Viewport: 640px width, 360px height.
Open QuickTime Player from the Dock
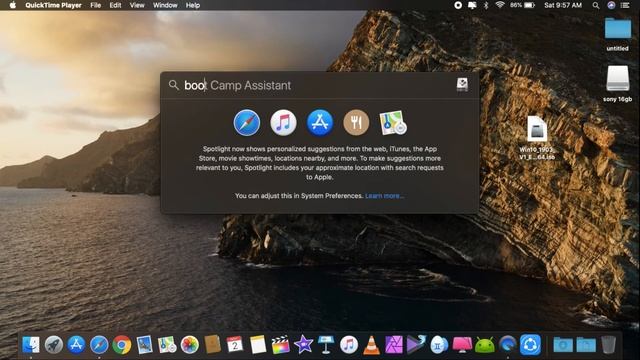(507, 345)
